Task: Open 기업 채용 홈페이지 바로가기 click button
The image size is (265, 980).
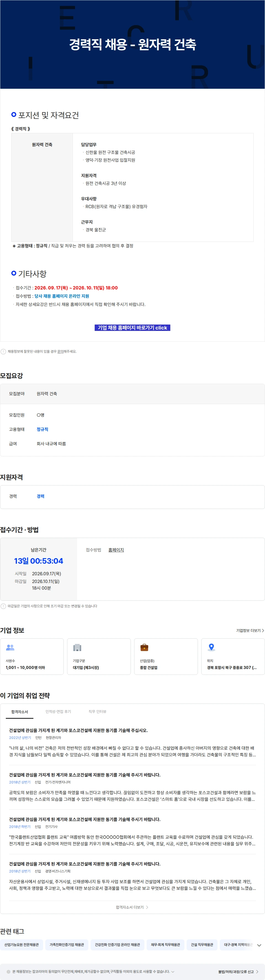Action: click(132, 328)
